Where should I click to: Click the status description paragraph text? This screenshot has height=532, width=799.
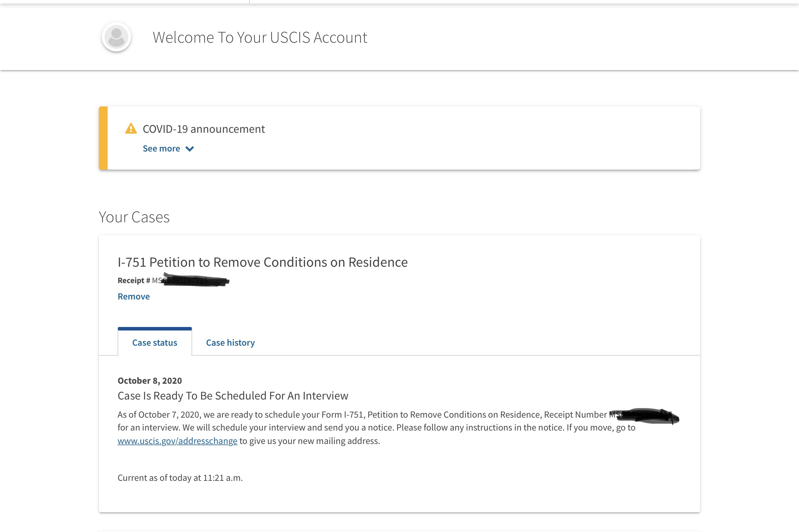(339, 428)
